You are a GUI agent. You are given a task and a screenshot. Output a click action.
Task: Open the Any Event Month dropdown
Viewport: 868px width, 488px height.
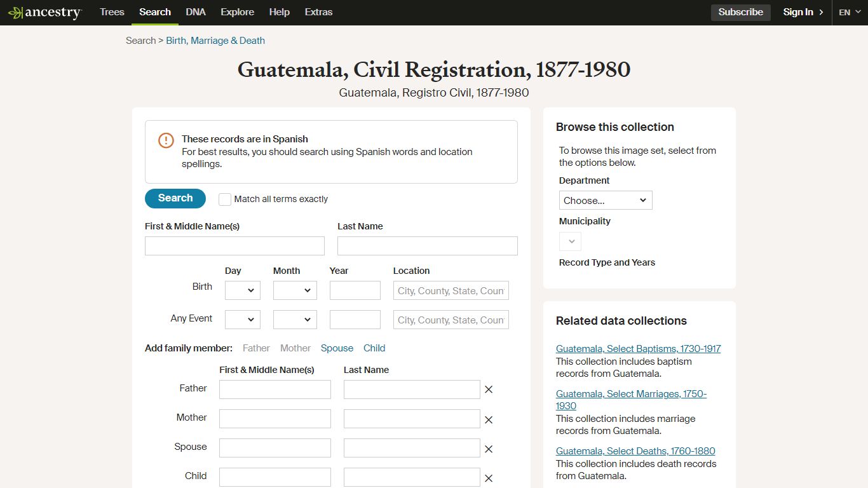pos(295,320)
